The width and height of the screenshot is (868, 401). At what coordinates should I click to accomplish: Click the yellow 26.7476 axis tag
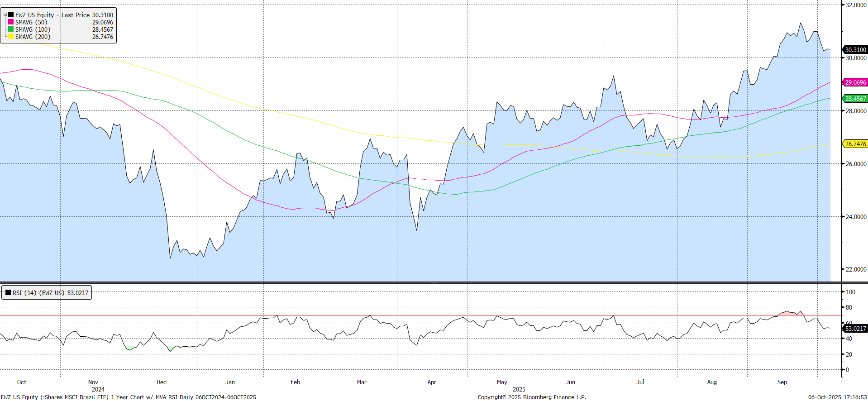coord(855,144)
